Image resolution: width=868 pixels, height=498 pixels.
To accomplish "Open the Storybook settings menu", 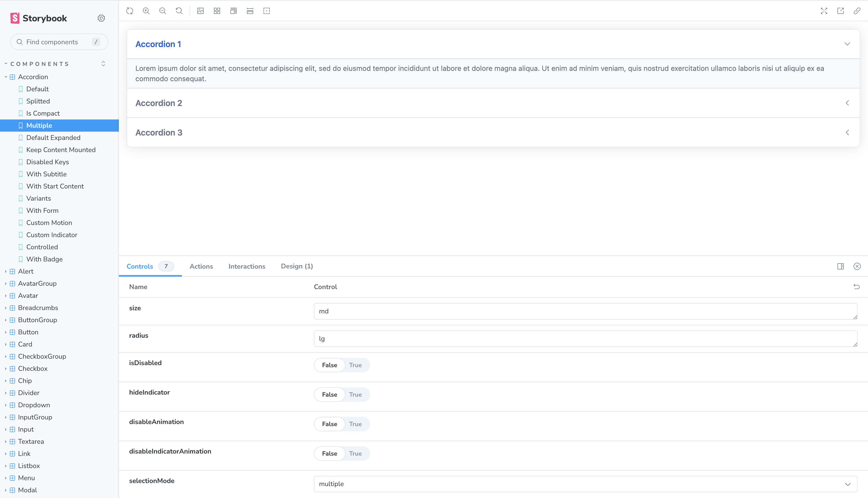I will pyautogui.click(x=101, y=18).
